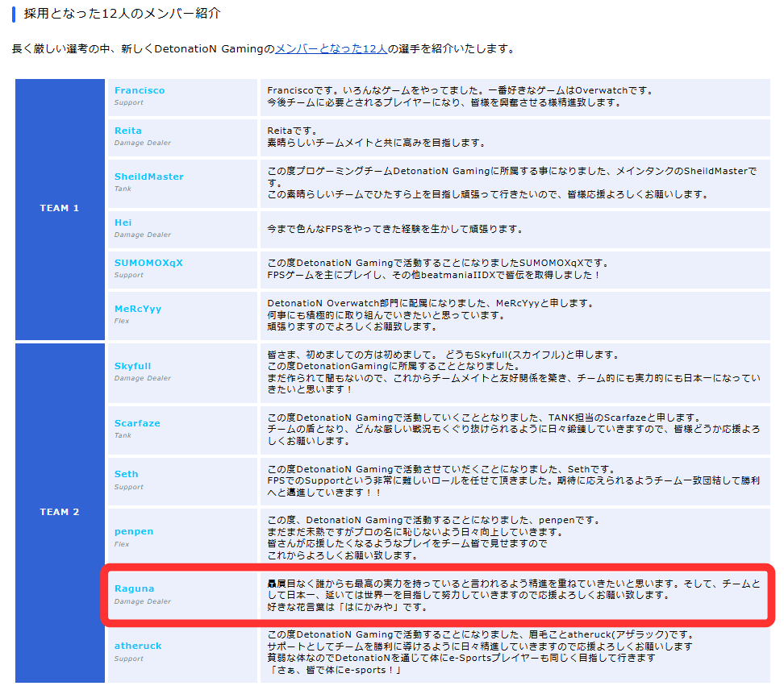Select the Raguna player name
The height and width of the screenshot is (690, 784).
tap(135, 588)
